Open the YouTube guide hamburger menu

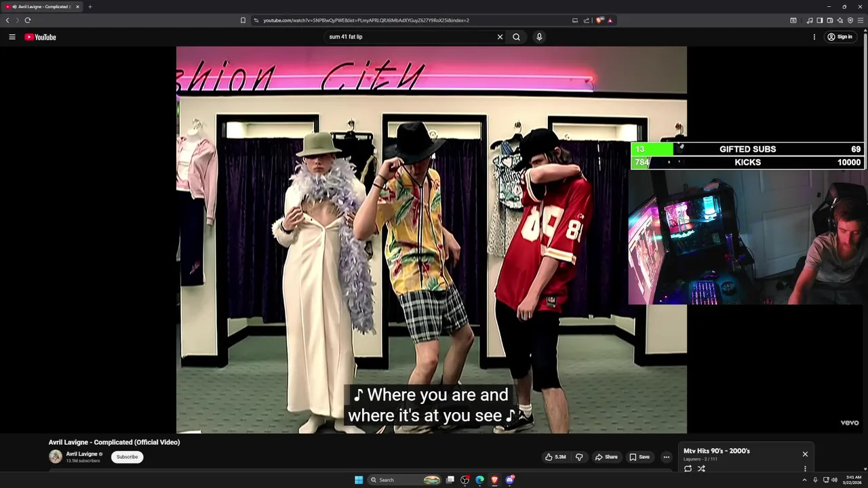(12, 37)
